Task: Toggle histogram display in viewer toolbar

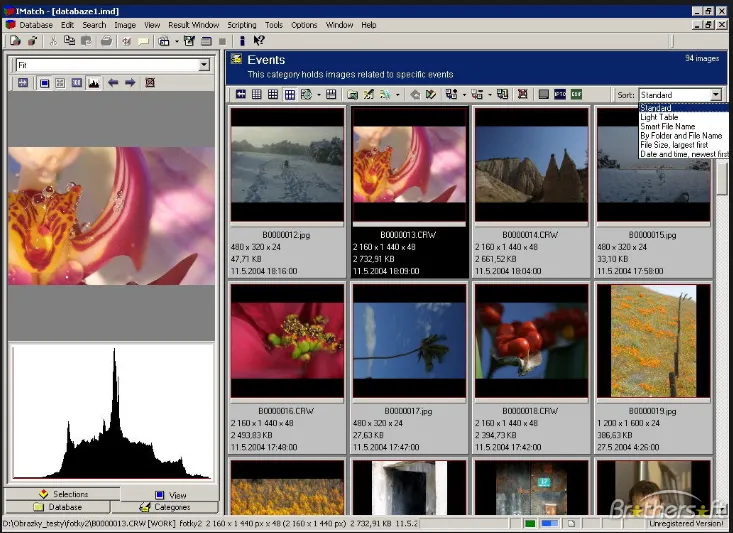Action: pos(93,83)
